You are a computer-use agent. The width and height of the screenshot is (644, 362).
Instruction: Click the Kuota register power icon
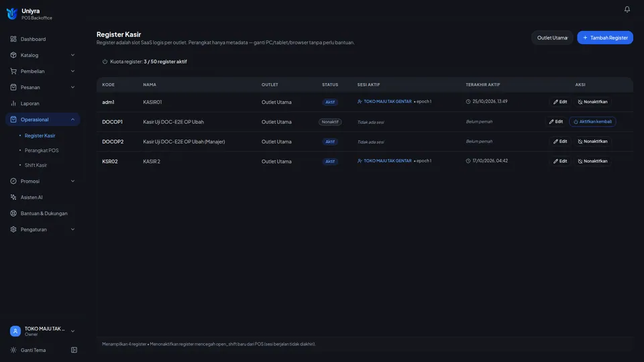(x=105, y=62)
